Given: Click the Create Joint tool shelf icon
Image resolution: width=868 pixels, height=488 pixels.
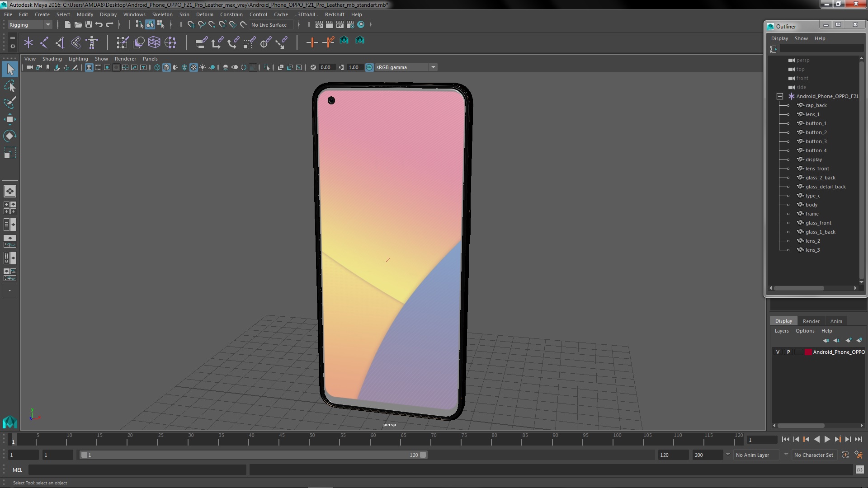Looking at the screenshot, I should (x=44, y=42).
